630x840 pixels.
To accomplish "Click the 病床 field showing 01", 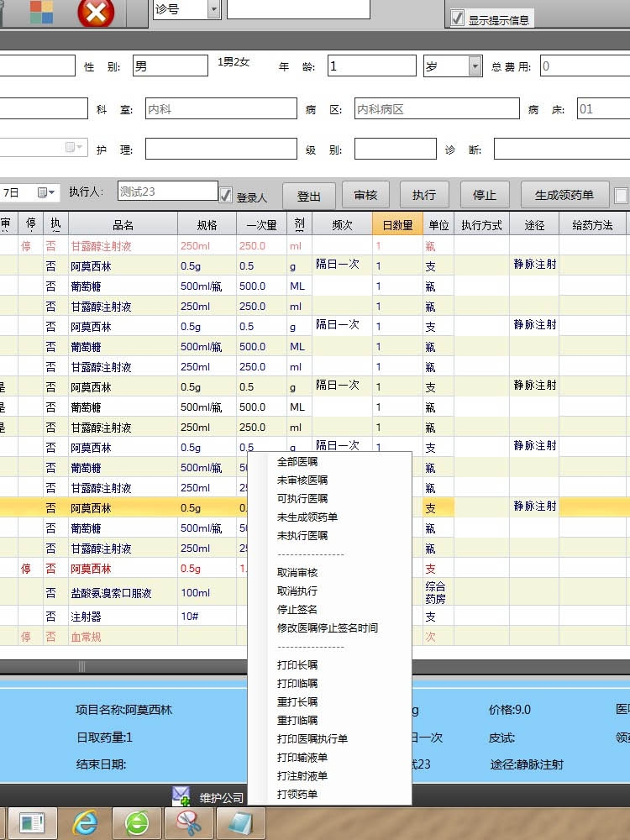I will (604, 108).
